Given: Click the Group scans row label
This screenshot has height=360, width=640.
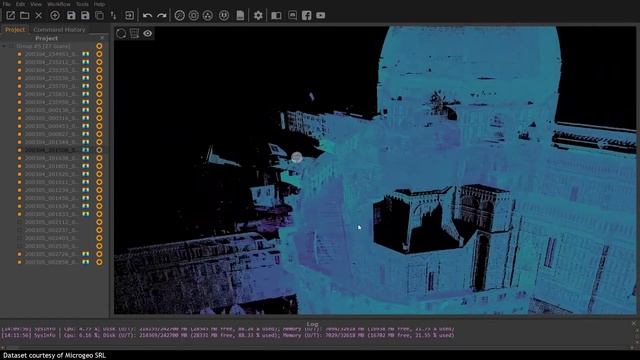Looking at the screenshot, I should pyautogui.click(x=43, y=46).
